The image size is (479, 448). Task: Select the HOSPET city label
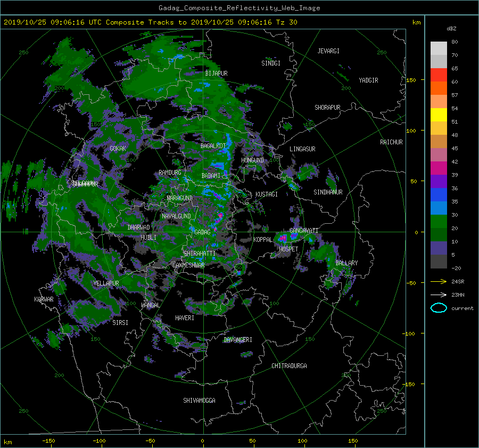click(x=288, y=249)
